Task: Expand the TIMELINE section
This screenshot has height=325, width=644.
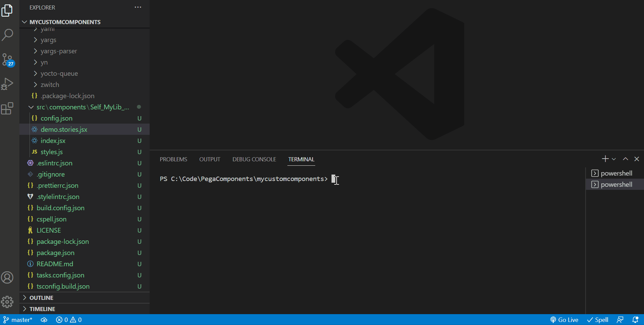Action: 84,309
